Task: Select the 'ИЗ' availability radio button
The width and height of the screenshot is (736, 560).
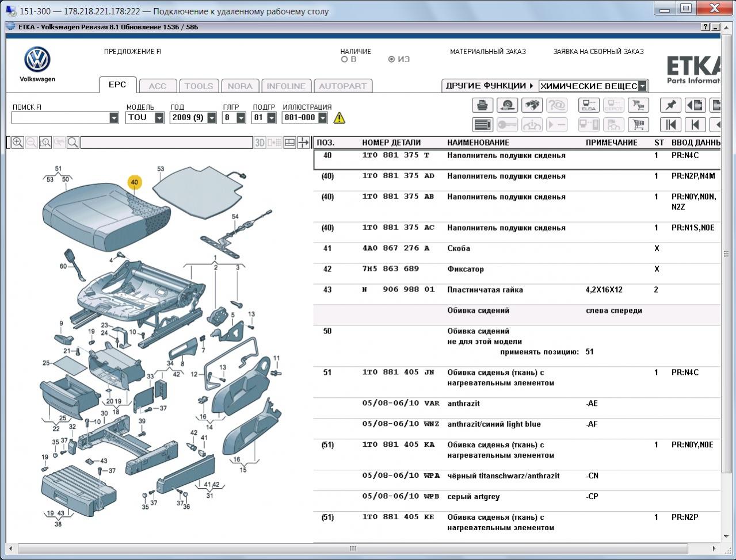Action: click(x=392, y=59)
